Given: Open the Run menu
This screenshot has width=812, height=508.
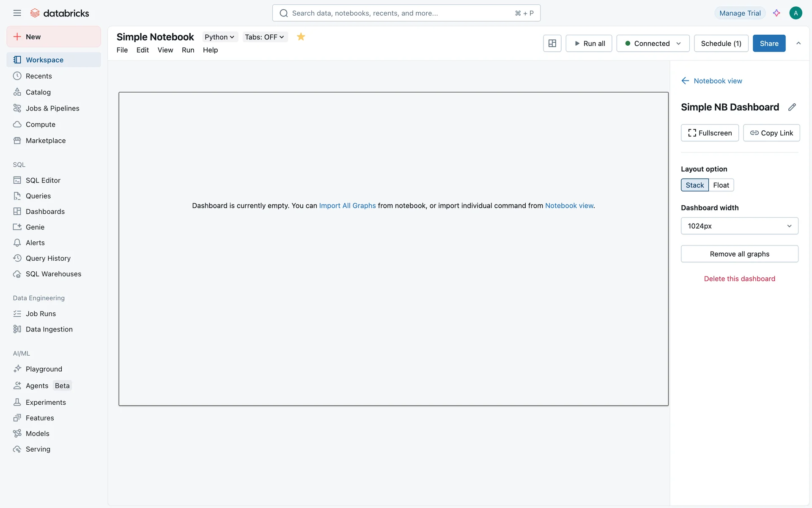Looking at the screenshot, I should [188, 50].
